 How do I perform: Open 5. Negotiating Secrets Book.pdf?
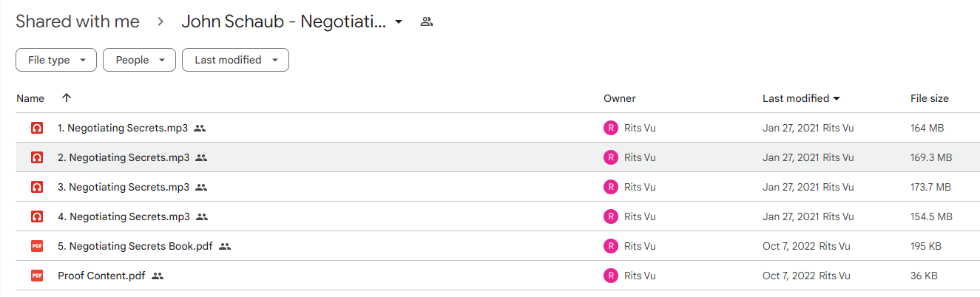tap(135, 246)
